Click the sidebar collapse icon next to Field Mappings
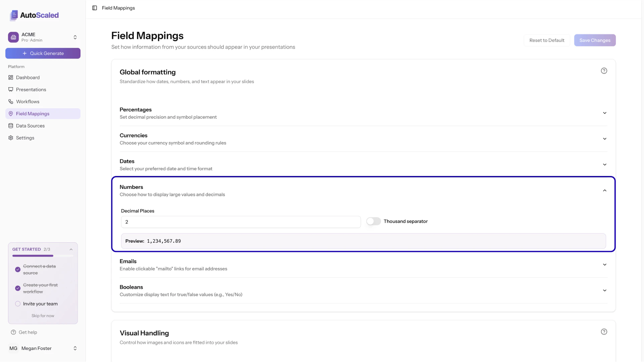644x362 pixels. (94, 8)
